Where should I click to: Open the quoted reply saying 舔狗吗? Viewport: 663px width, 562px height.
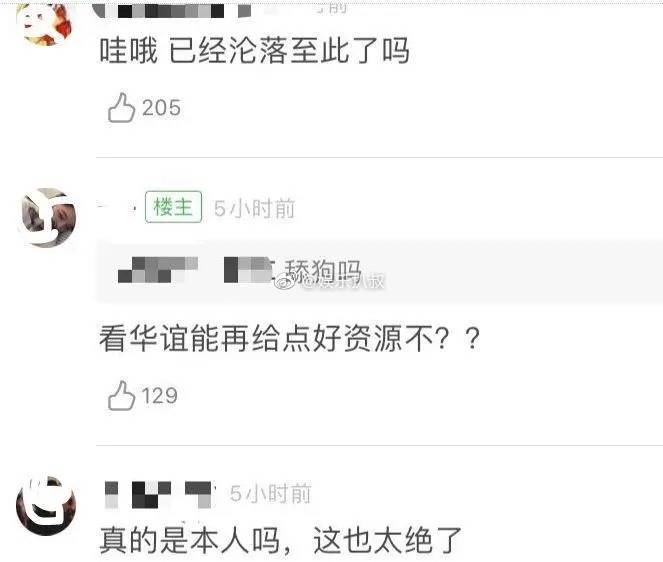[380, 271]
